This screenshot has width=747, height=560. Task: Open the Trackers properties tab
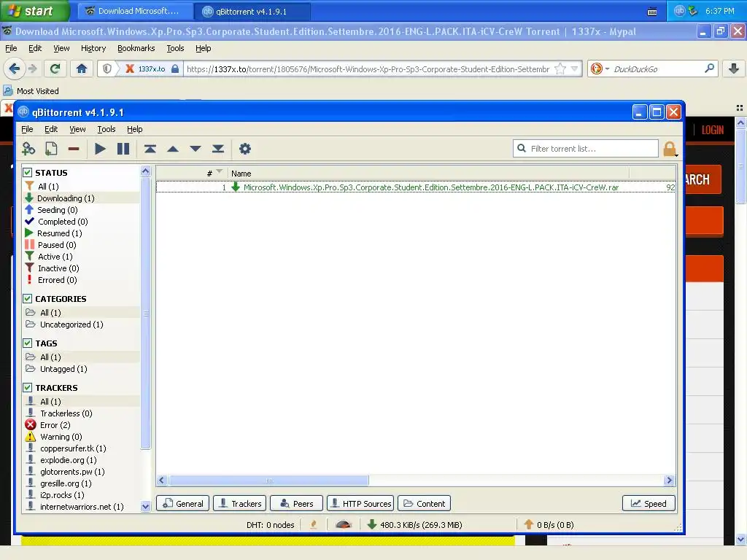[239, 503]
